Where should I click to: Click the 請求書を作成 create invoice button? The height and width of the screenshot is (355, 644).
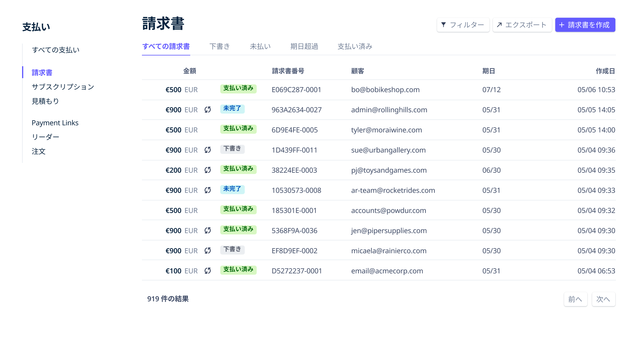[x=585, y=25]
